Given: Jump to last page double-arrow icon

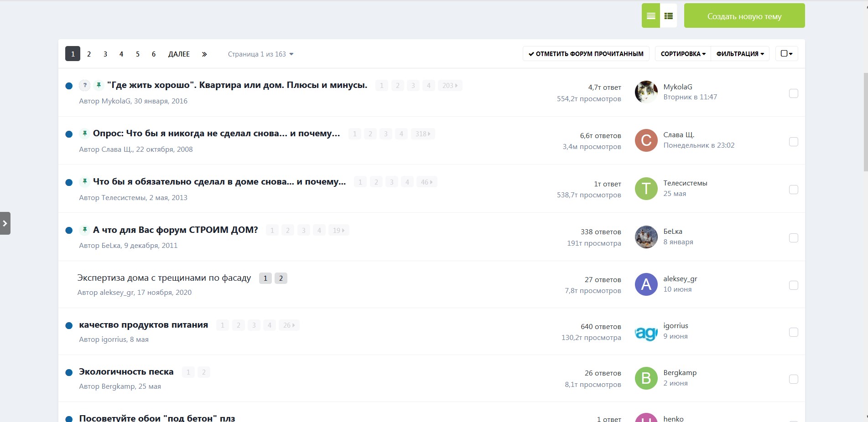Looking at the screenshot, I should (204, 54).
